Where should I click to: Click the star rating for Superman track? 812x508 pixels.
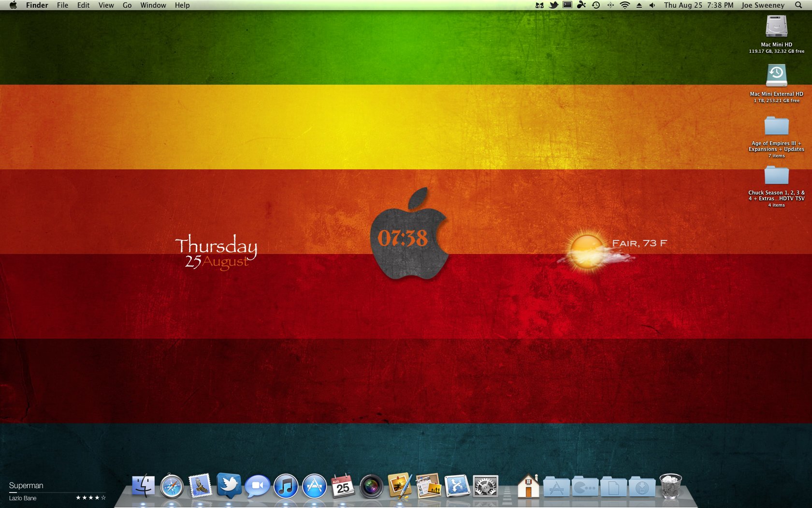[91, 498]
